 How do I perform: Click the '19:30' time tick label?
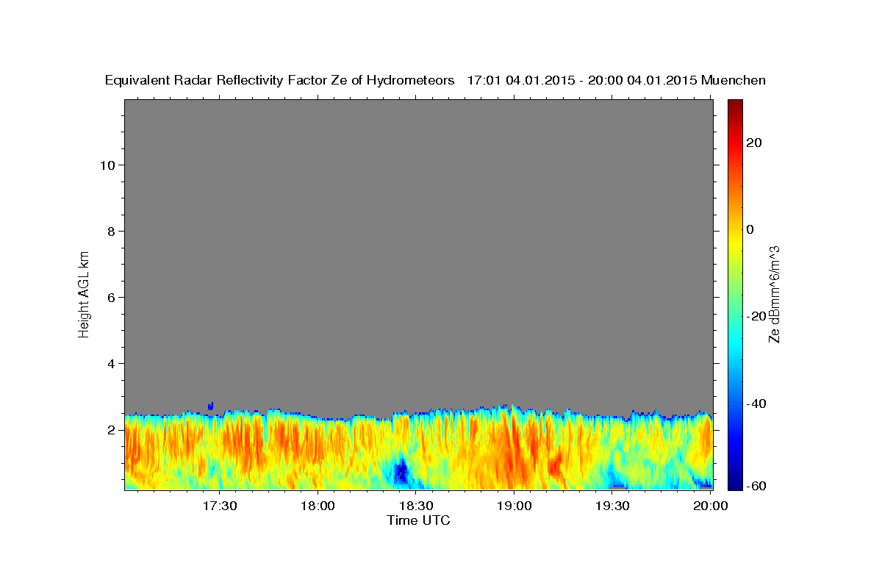click(x=612, y=506)
